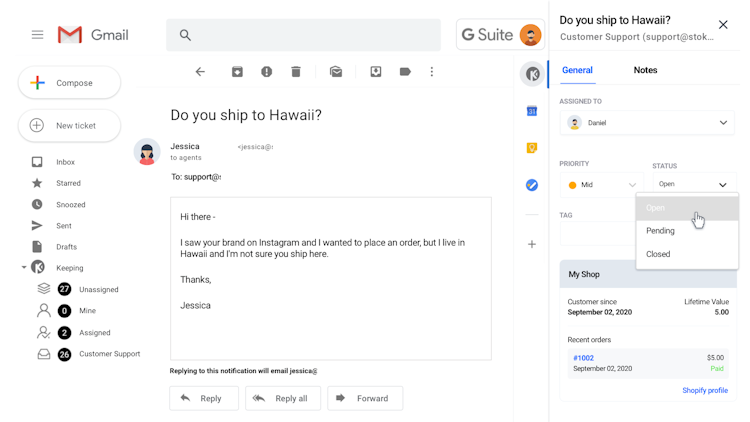
Task: Switch to the Notes tab
Action: tap(645, 70)
